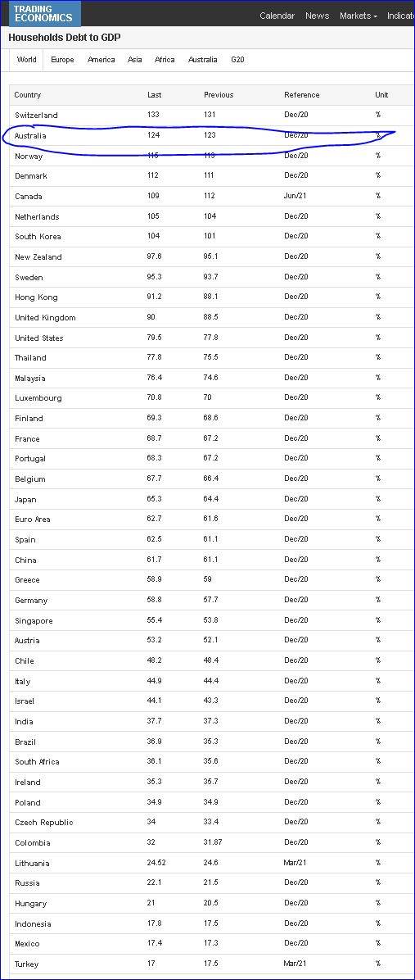The width and height of the screenshot is (415, 980).
Task: Switch to the G20 tab
Action: pyautogui.click(x=237, y=60)
